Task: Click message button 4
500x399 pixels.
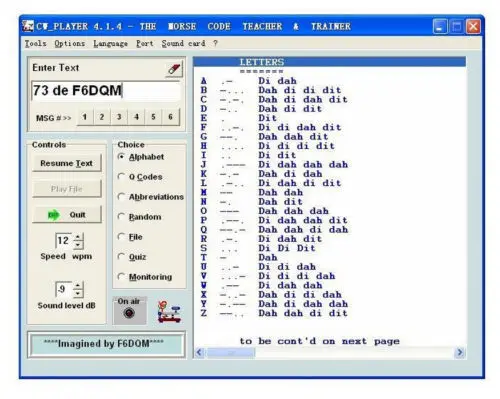Action: pos(136,117)
